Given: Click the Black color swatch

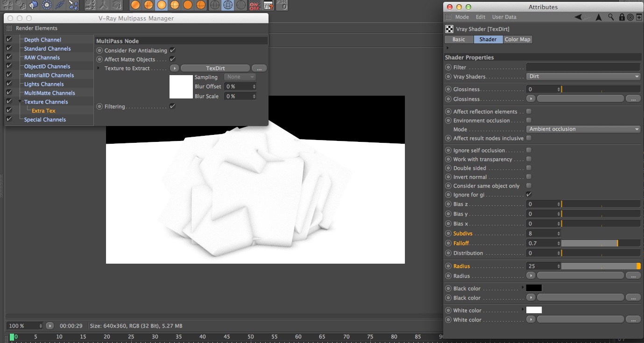Looking at the screenshot, I should pos(534,288).
